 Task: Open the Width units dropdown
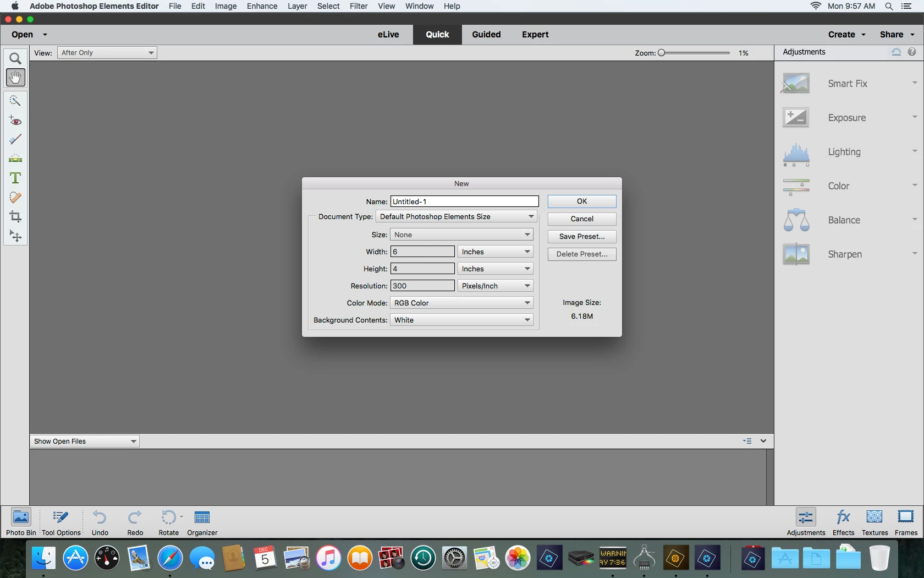(x=495, y=252)
